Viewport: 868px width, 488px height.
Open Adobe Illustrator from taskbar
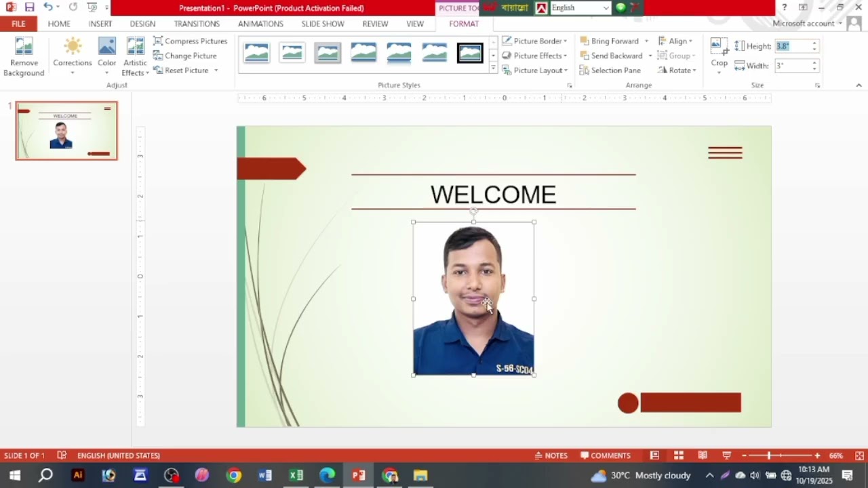click(x=77, y=475)
